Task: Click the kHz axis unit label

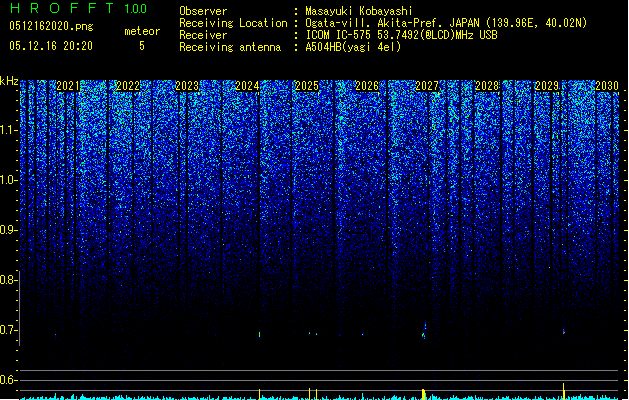Action: coord(9,81)
